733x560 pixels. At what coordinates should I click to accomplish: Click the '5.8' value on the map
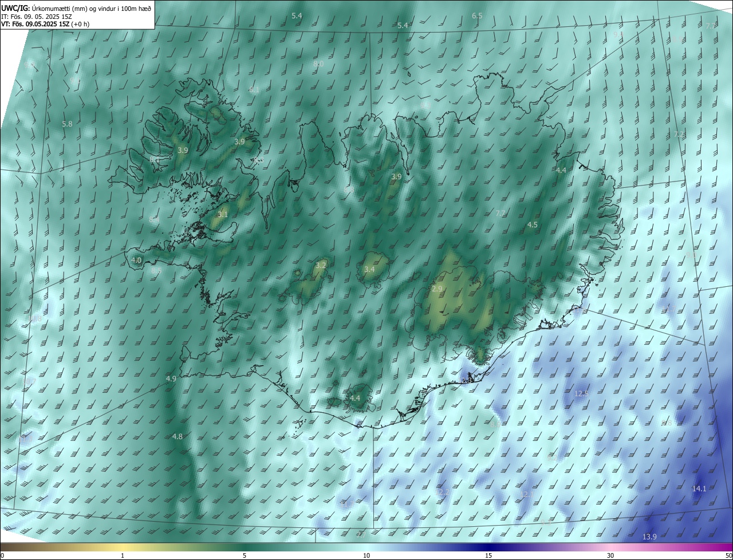[x=67, y=124]
